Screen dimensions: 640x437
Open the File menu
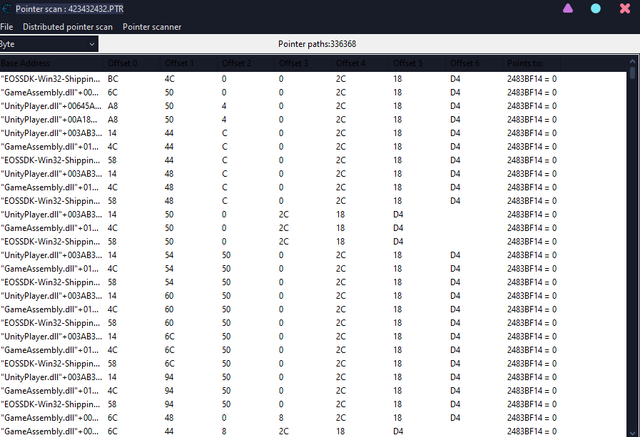click(7, 27)
